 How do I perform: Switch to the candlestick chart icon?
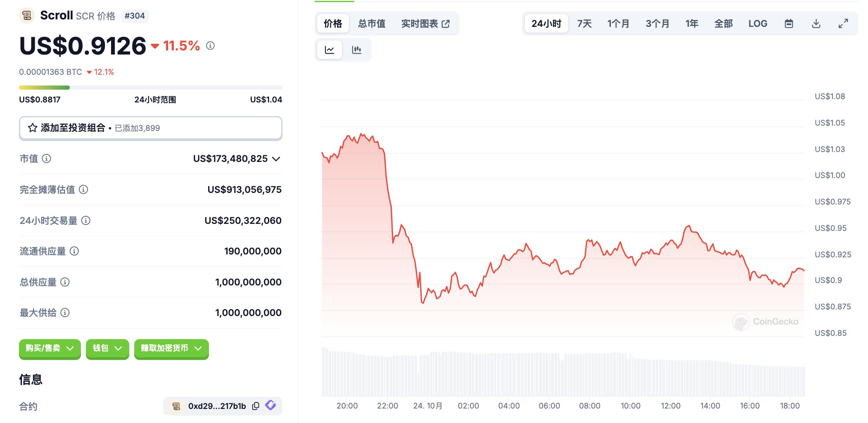pyautogui.click(x=356, y=50)
